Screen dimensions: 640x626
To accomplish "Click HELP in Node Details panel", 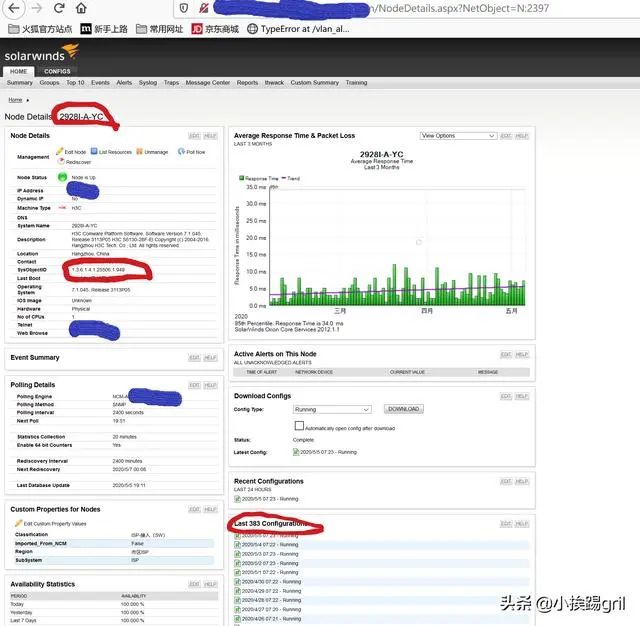I will pyautogui.click(x=210, y=136).
